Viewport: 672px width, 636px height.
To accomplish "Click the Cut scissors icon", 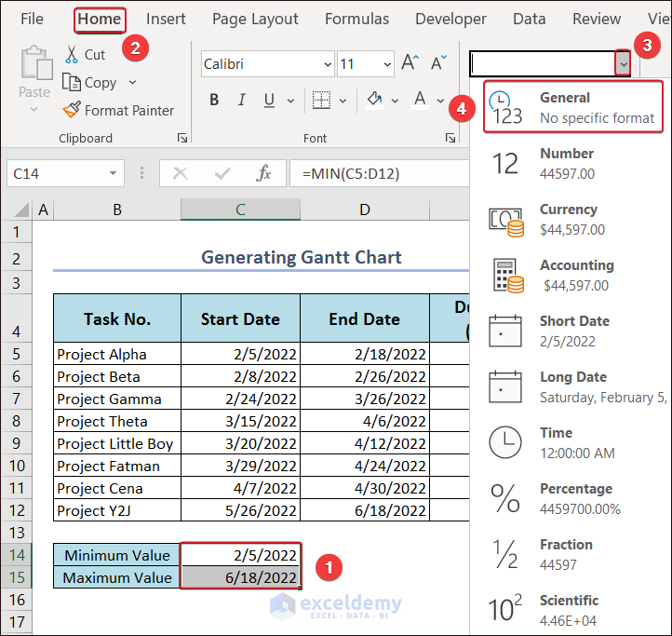I will tap(72, 55).
